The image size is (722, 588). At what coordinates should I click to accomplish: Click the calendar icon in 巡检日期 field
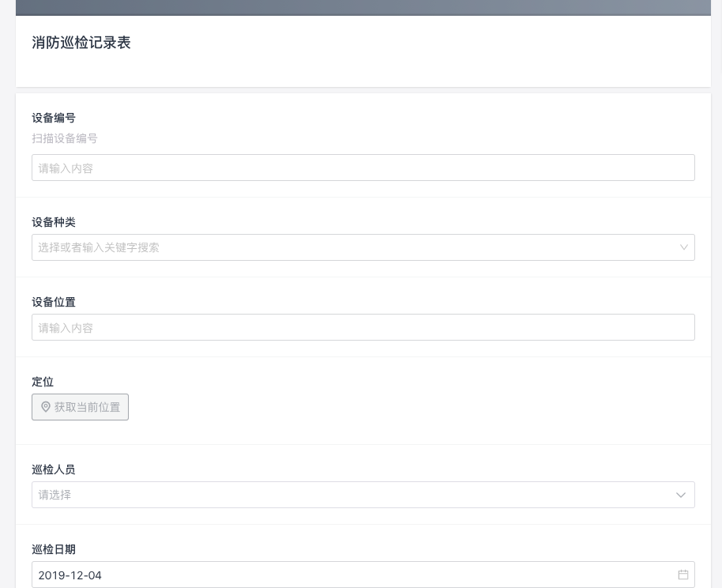(x=683, y=575)
